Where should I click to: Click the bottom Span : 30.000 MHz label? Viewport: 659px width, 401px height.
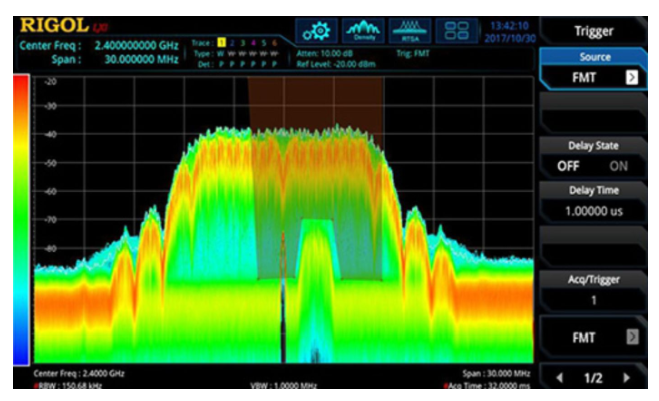tap(496, 373)
